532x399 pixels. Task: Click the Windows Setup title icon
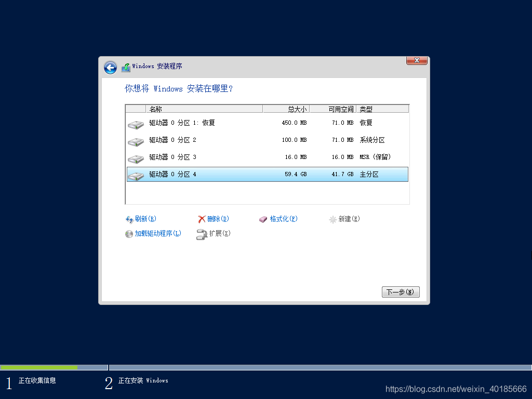coord(126,67)
